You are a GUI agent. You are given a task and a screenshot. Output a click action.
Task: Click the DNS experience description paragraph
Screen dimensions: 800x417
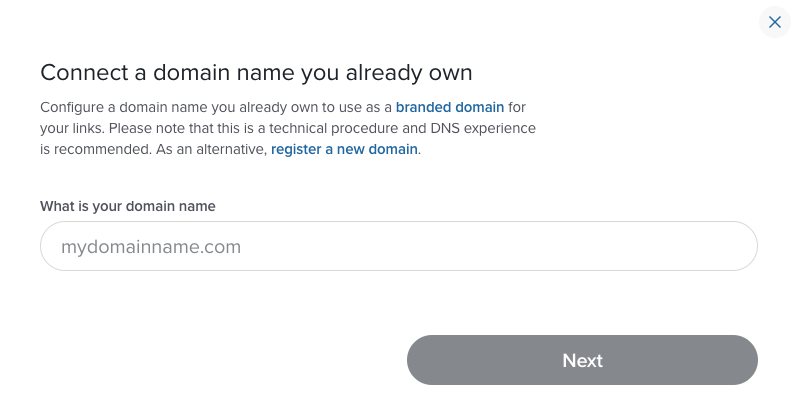click(288, 128)
